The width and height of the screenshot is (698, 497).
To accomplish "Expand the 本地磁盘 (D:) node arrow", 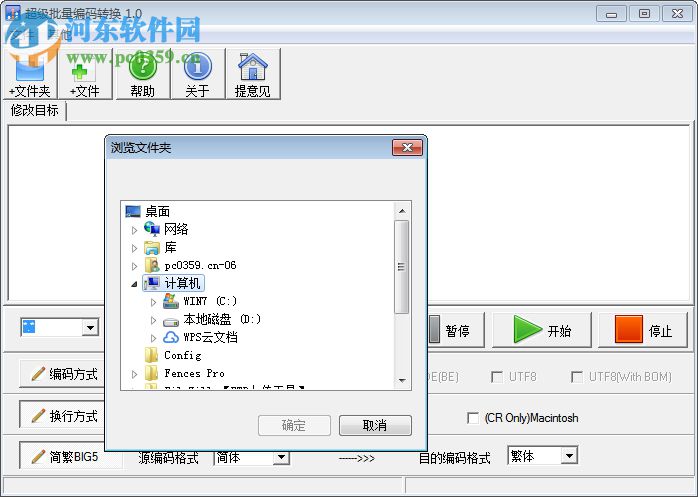I will tap(153, 320).
